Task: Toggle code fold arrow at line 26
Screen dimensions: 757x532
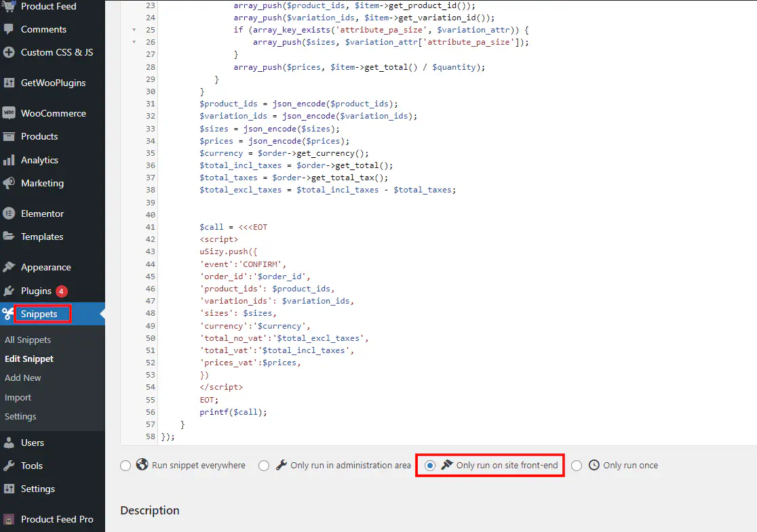Action: [134, 42]
